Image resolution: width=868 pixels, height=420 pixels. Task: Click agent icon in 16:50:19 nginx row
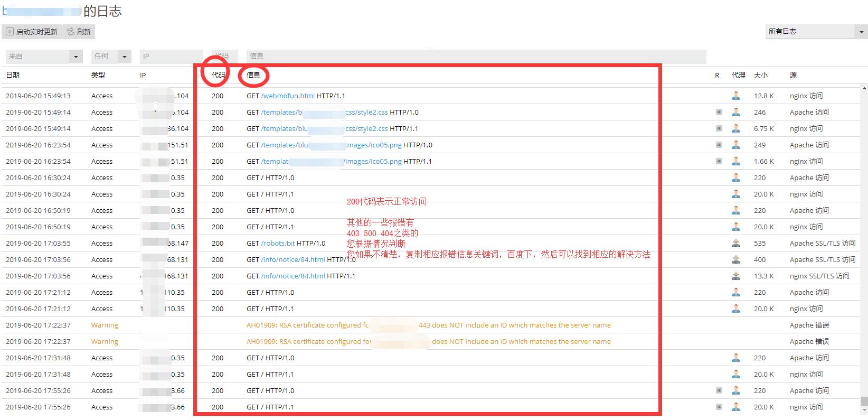point(736,227)
